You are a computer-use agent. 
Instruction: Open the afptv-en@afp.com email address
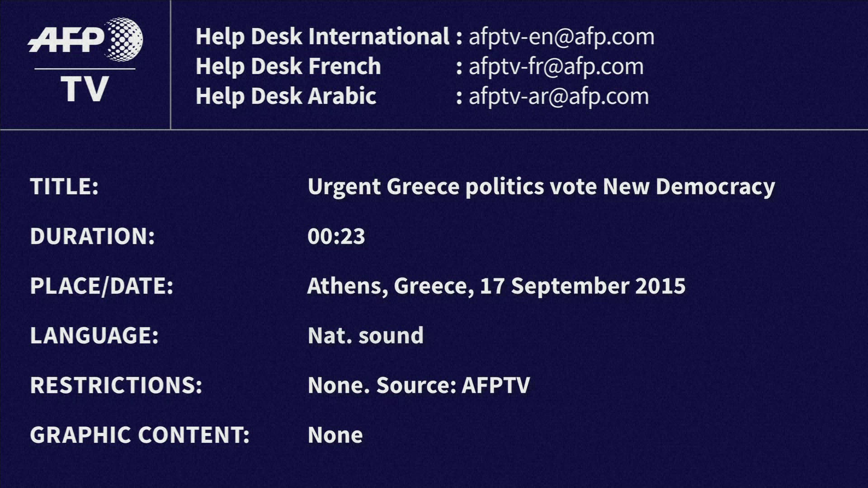point(561,37)
